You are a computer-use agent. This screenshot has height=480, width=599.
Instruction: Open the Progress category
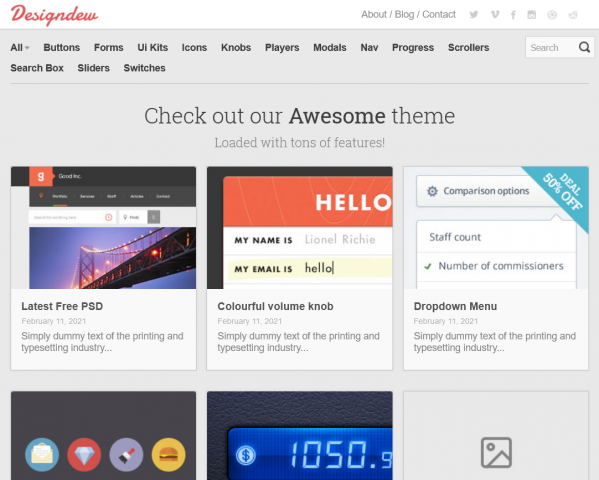[x=413, y=47]
